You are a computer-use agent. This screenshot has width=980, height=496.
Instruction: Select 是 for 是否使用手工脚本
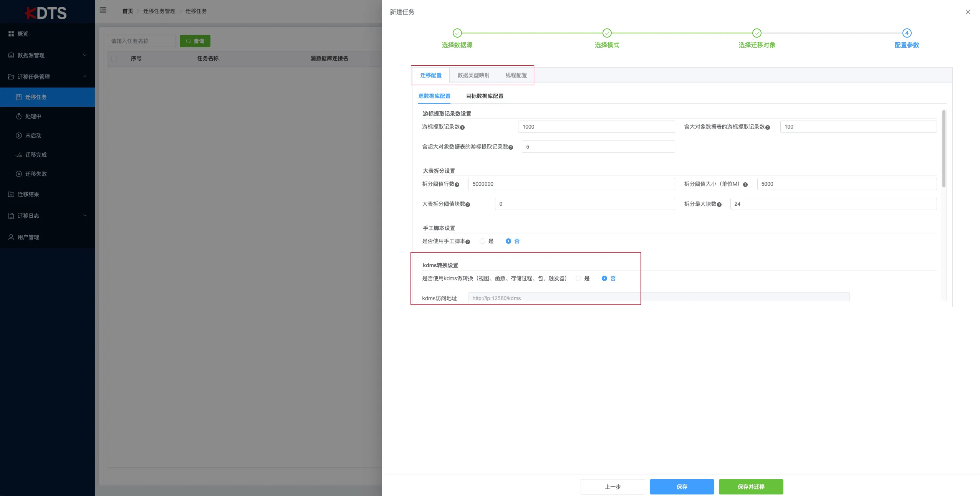[482, 241]
